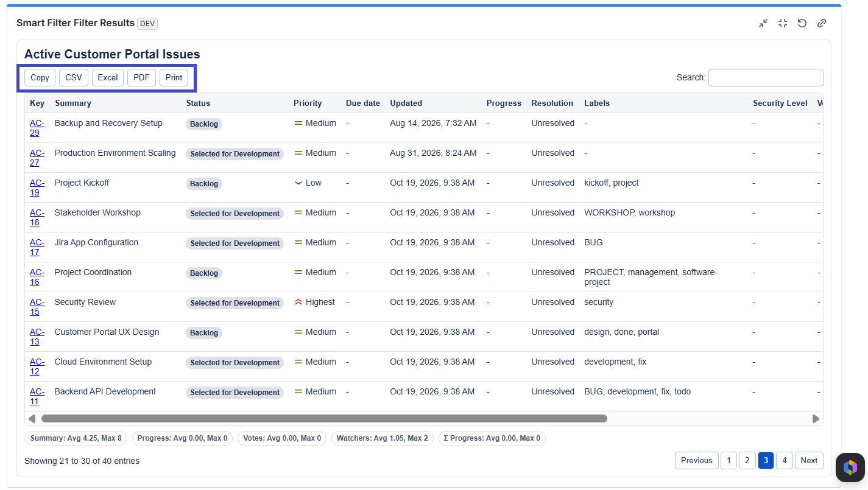The height and width of the screenshot is (490, 868).
Task: Click the diagonal inward-arrows minimize icon
Action: click(x=763, y=23)
